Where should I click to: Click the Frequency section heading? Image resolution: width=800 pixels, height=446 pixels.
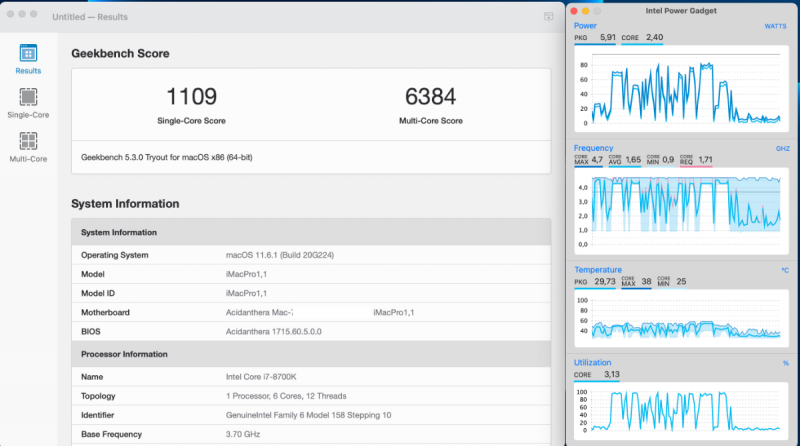point(593,148)
